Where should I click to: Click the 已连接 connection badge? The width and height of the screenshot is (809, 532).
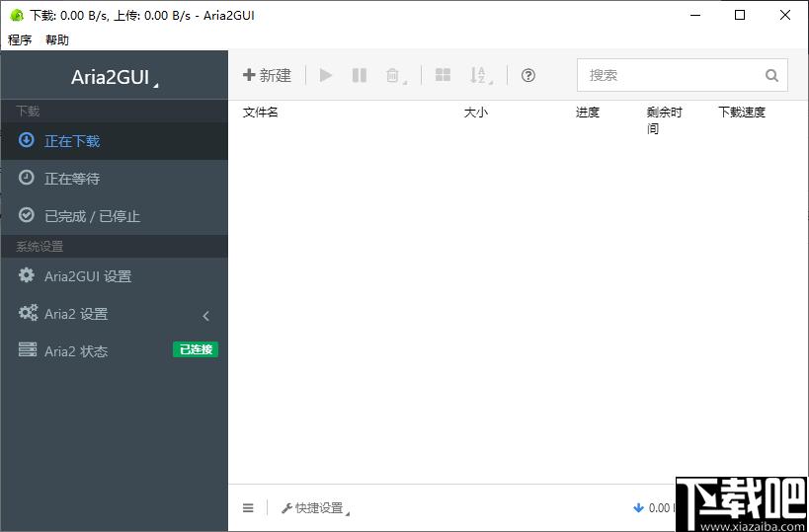coord(196,349)
